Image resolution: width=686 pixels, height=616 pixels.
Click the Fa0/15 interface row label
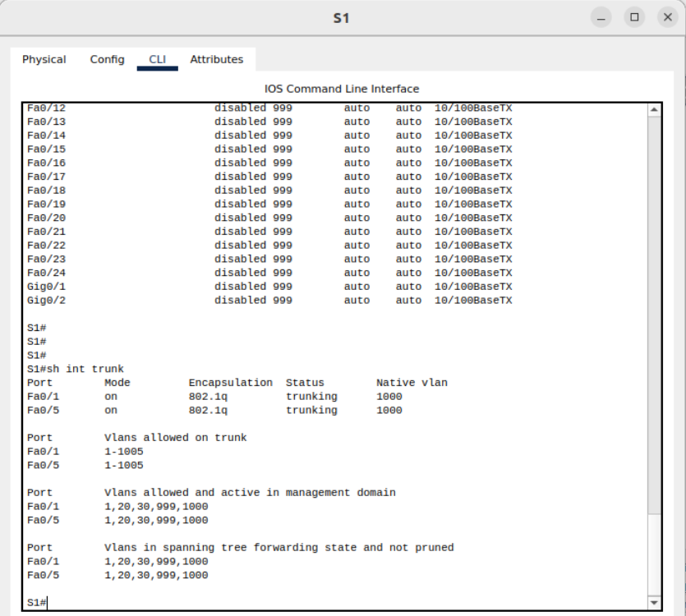coord(46,149)
